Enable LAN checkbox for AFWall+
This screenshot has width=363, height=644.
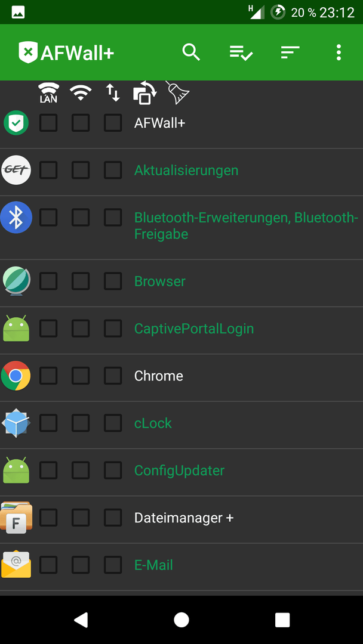click(x=48, y=123)
